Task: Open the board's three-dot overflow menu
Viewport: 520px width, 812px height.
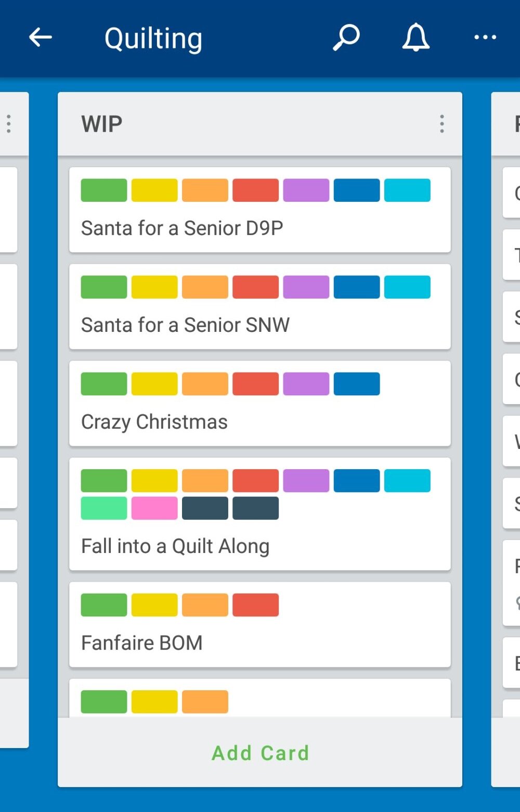Action: [485, 37]
